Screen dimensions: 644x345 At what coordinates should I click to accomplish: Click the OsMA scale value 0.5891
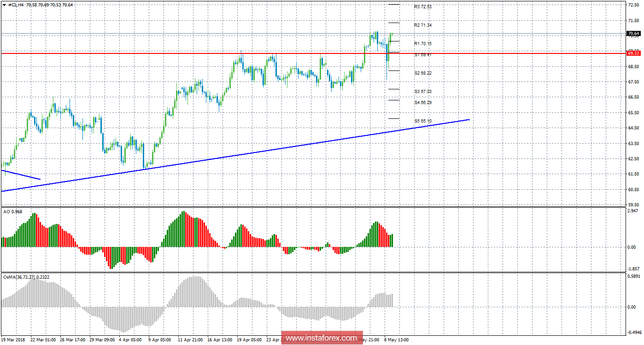(633, 276)
